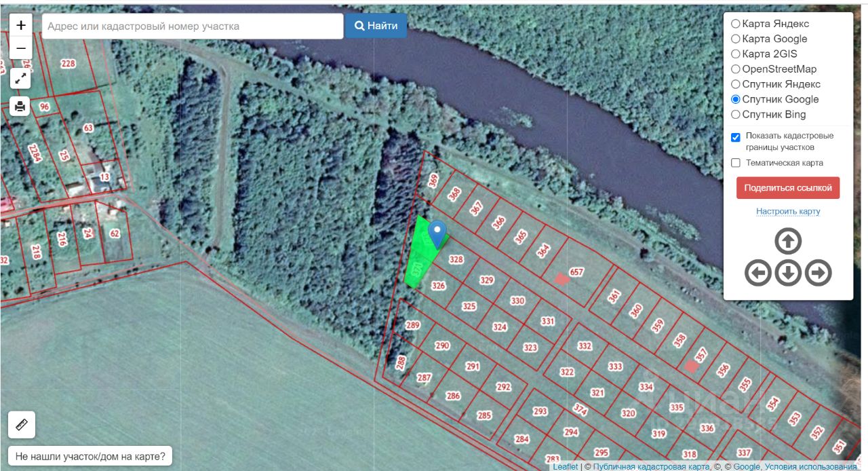This screenshot has width=868, height=471.
Task: Select Карта Яндекс map layer
Action: [x=736, y=24]
